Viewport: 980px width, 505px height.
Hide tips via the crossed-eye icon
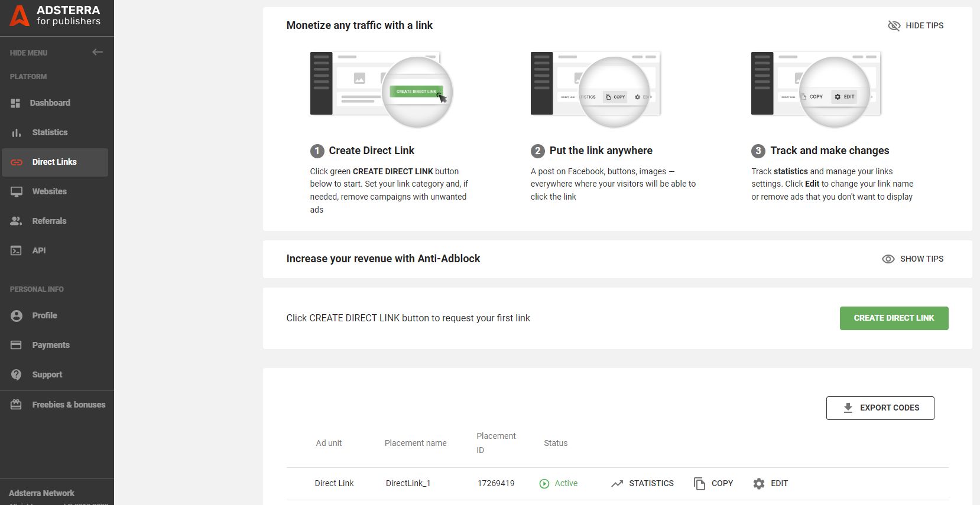click(894, 25)
